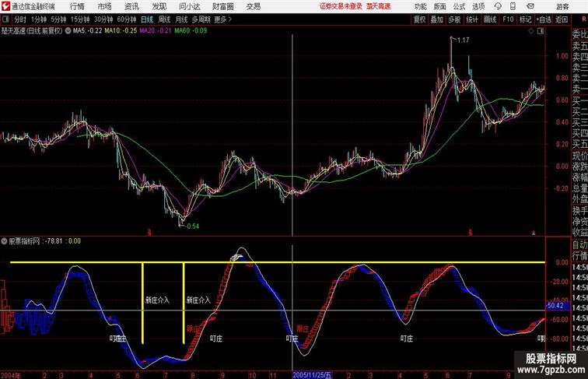The image size is (588, 379).
Task: Click the 游客 guest account label
Action: pyautogui.click(x=562, y=6)
